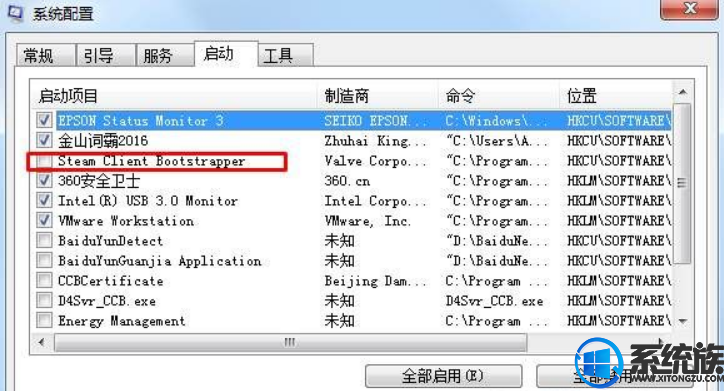
Task: Click the C:\Windows\ command cell
Action: [x=496, y=120]
